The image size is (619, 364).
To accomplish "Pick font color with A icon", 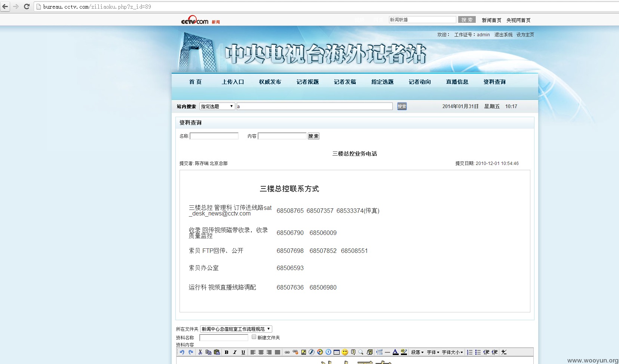I will click(396, 352).
